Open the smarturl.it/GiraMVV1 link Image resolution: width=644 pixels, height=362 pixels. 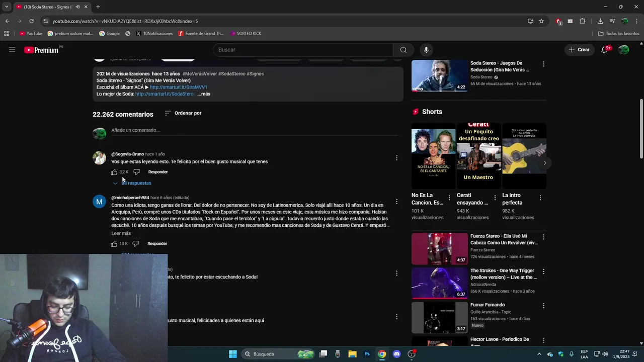(179, 87)
